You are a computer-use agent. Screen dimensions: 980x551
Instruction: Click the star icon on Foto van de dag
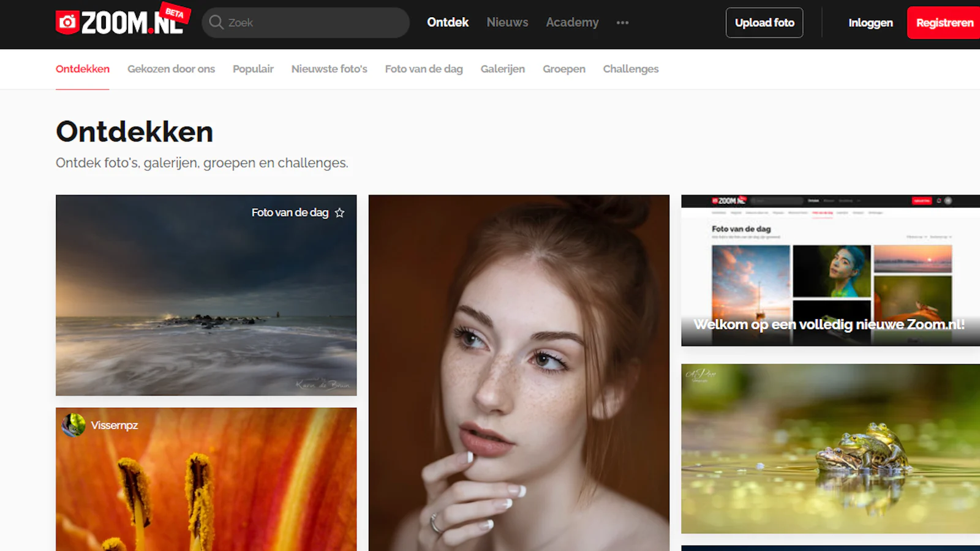(340, 212)
